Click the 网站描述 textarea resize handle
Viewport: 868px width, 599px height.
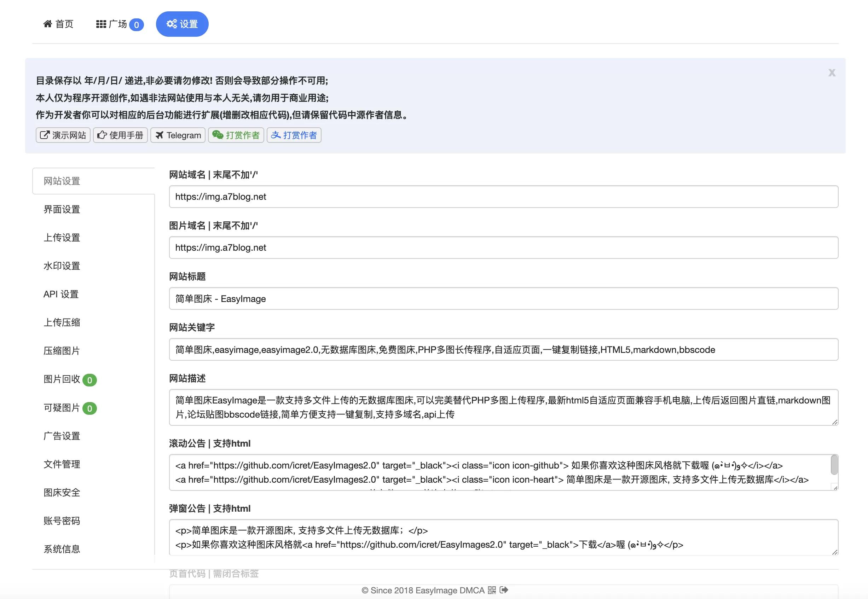(x=835, y=422)
